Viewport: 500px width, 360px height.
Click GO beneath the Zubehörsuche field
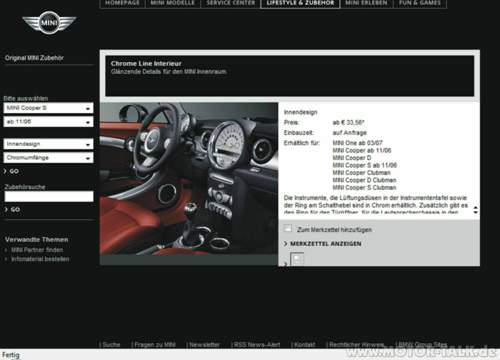point(12,209)
